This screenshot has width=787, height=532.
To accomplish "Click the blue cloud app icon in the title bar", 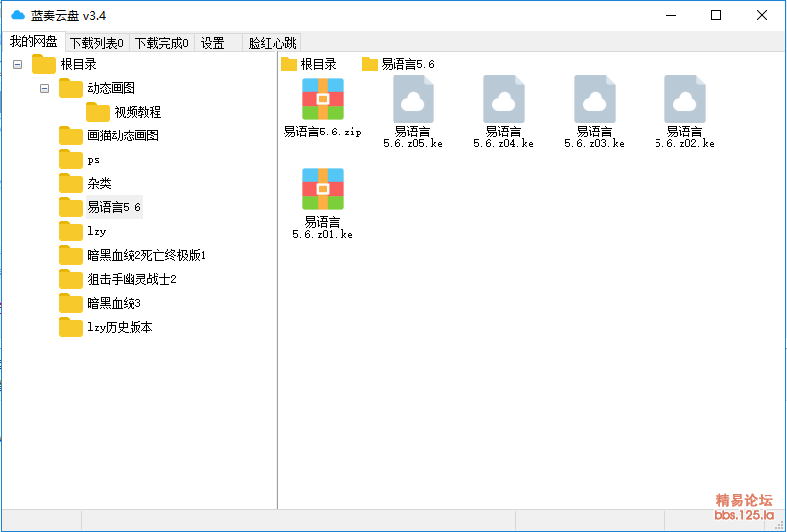I will (18, 15).
